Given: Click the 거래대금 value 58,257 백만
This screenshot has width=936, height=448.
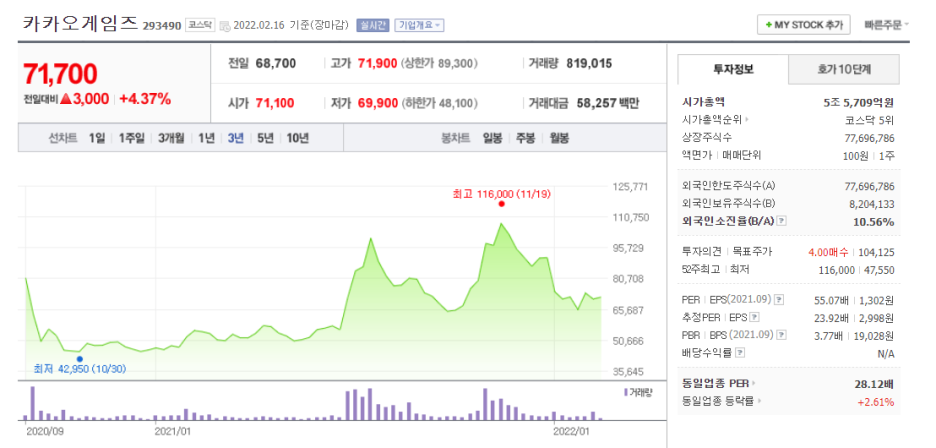Looking at the screenshot, I should click(608, 103).
